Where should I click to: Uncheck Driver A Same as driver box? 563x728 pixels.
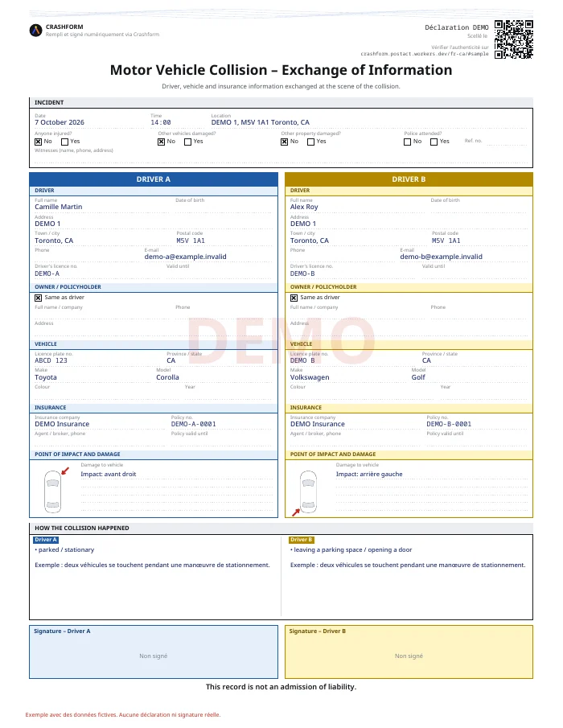(38, 298)
